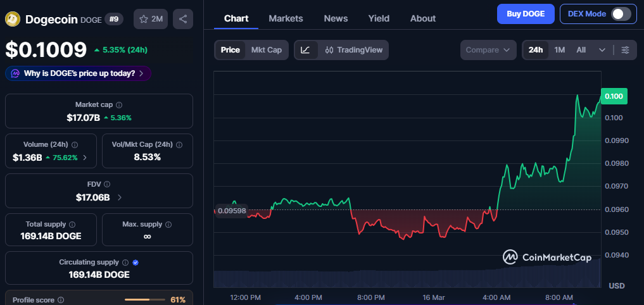
Task: Open the Compare dropdown
Action: [488, 50]
